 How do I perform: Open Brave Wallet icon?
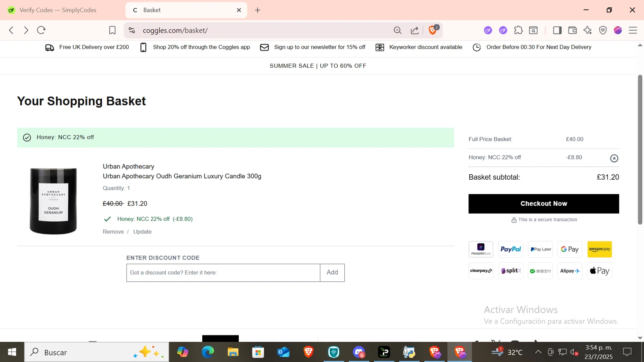click(x=572, y=30)
